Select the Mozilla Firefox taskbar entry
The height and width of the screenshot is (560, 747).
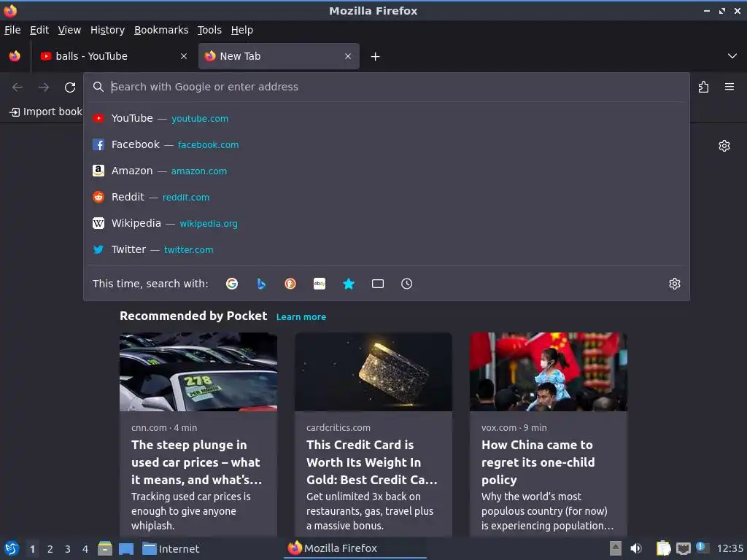click(x=355, y=548)
